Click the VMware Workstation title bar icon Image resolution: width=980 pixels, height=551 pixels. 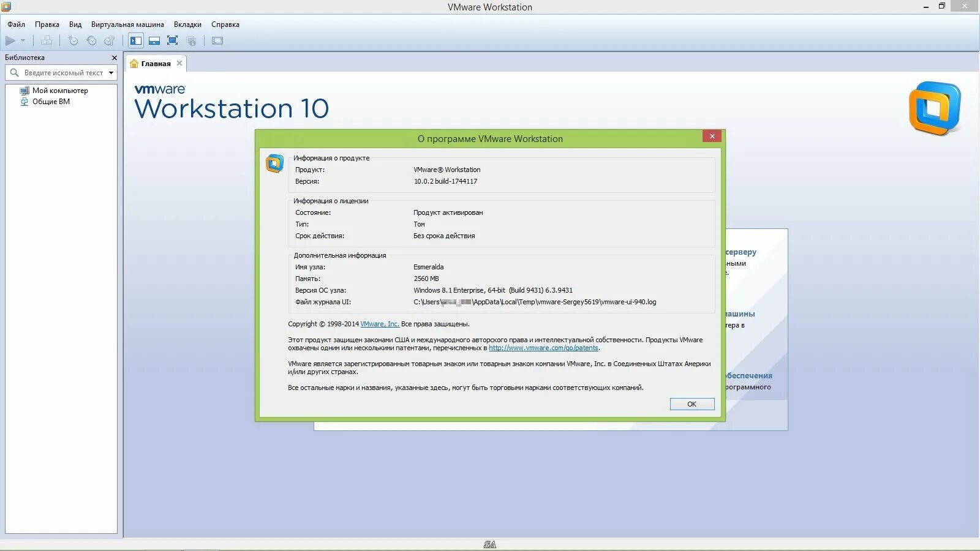[x=6, y=7]
